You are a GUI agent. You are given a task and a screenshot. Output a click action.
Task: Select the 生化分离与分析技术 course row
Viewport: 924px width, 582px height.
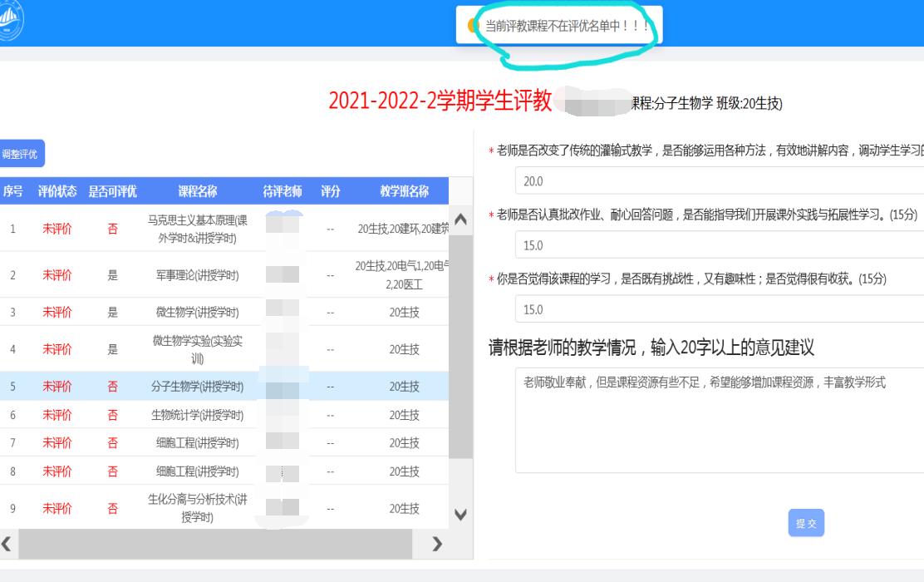pos(197,508)
